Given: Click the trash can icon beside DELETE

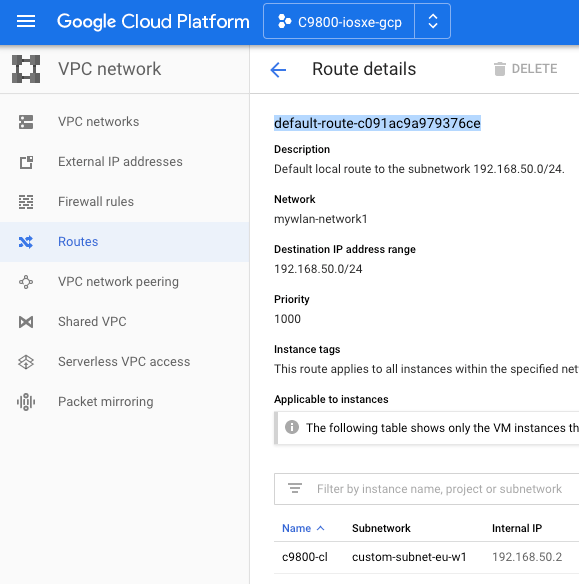Looking at the screenshot, I should click(x=500, y=69).
